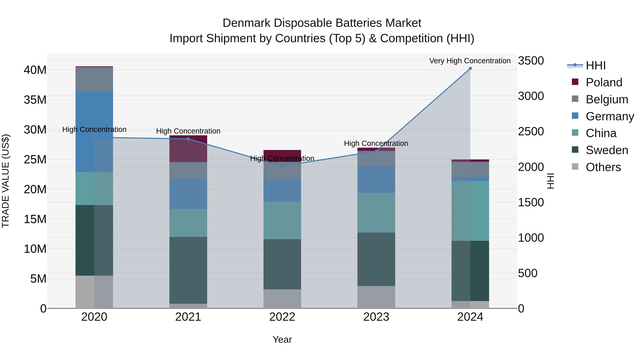Image resolution: width=644 pixels, height=362 pixels.
Task: Toggle Poland series in the legend
Action: click(597, 82)
